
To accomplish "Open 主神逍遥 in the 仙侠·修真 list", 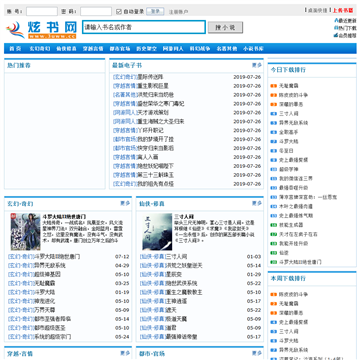I will coord(177,301).
